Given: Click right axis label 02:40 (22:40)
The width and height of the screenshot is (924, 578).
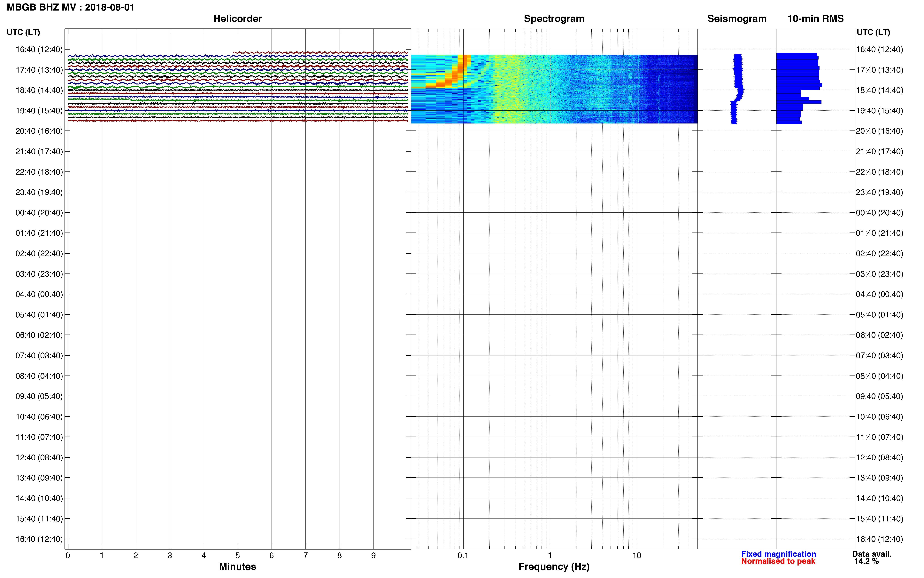Looking at the screenshot, I should click(x=879, y=253).
